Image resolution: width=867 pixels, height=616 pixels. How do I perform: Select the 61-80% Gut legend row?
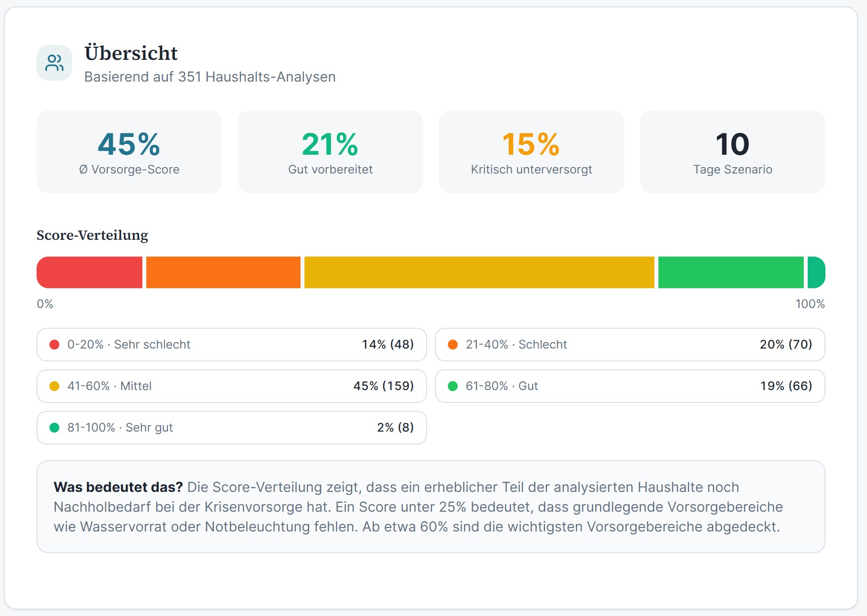point(630,386)
